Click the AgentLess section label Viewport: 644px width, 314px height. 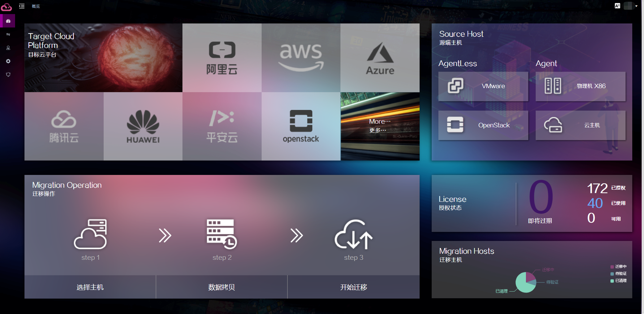point(458,64)
